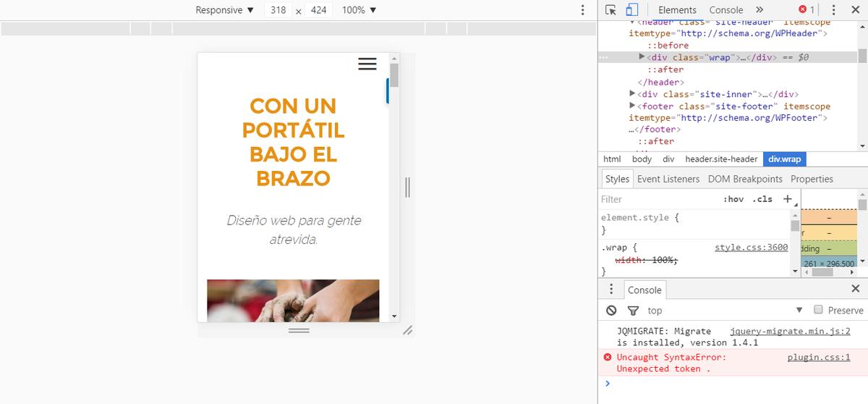This screenshot has height=404, width=868.
Task: Switch to the Console tab in top bar
Action: pos(726,10)
